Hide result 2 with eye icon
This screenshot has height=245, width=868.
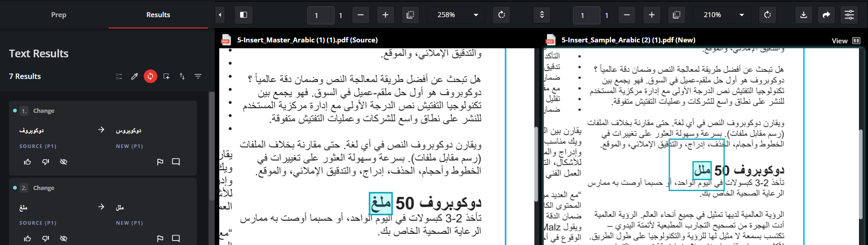click(64, 238)
